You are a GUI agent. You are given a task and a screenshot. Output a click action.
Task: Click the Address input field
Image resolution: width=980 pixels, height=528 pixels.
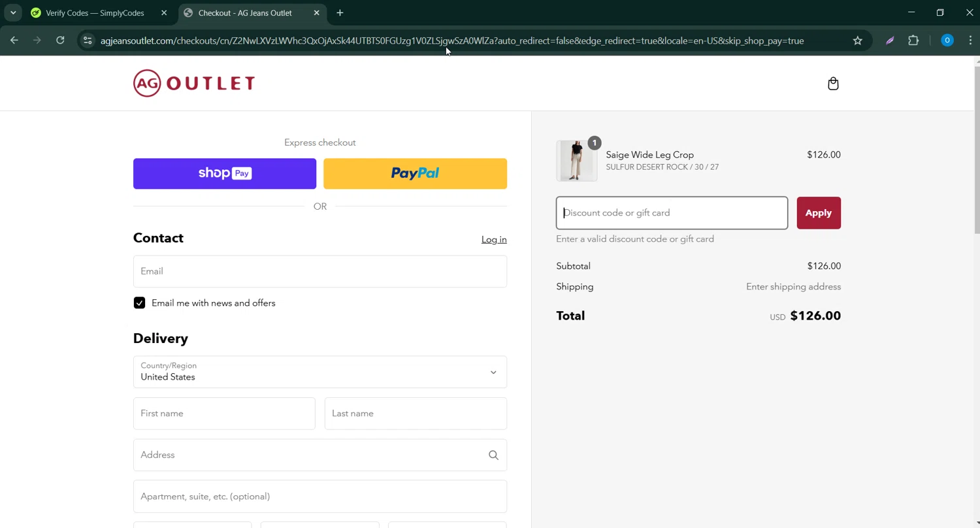320,455
